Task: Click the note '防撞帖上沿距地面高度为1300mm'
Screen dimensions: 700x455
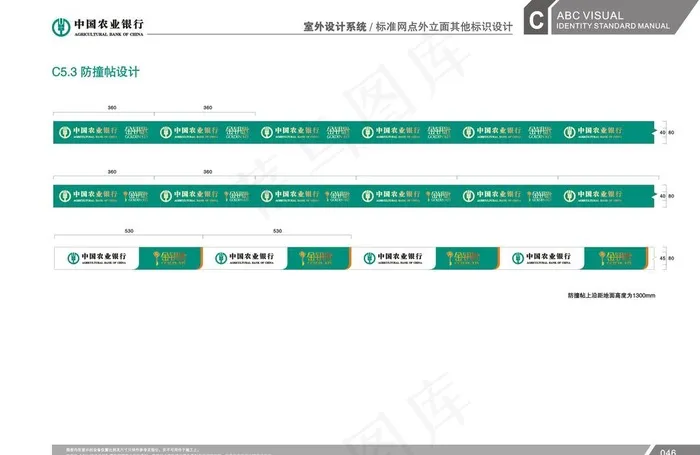Action: click(611, 296)
